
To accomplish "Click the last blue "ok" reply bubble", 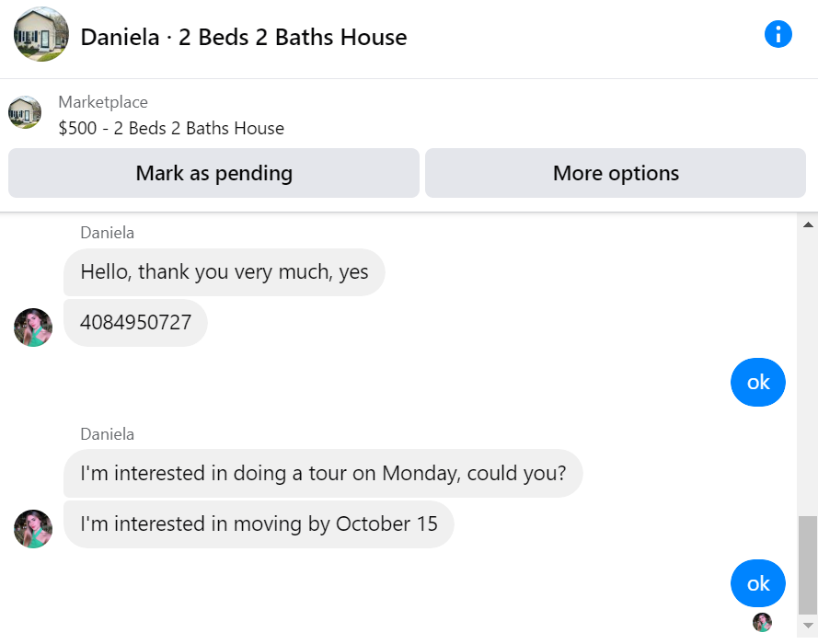I will (757, 583).
